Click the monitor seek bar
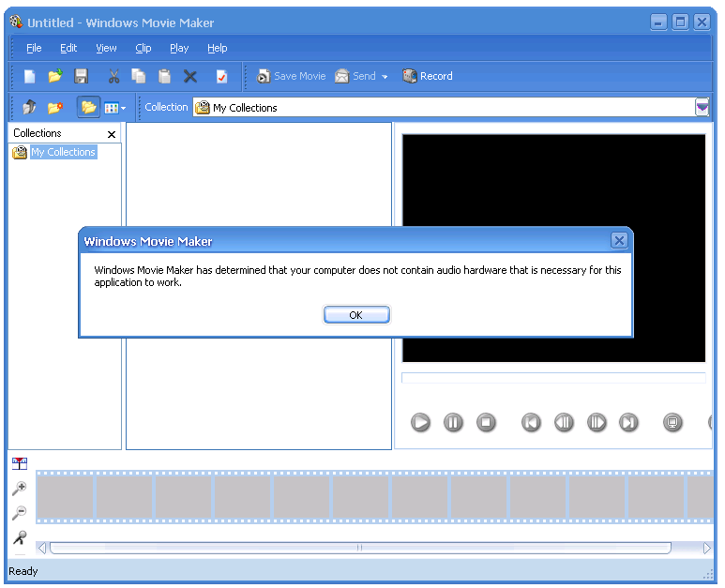725x588 pixels. [553, 378]
